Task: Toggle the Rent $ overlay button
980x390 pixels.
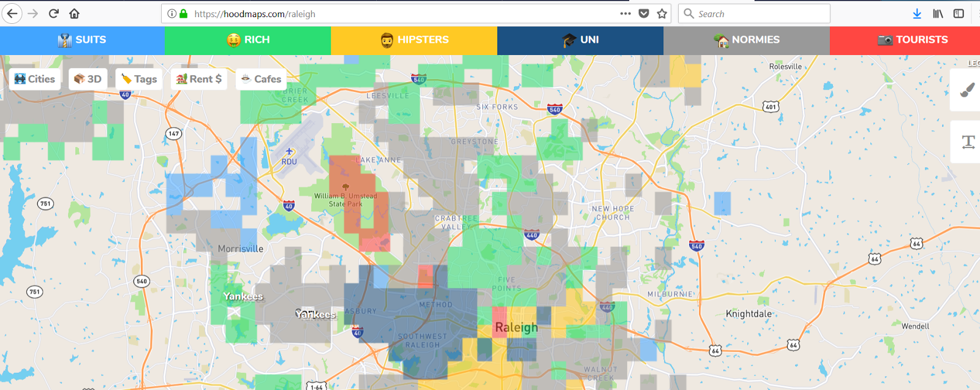Action: pos(199,79)
